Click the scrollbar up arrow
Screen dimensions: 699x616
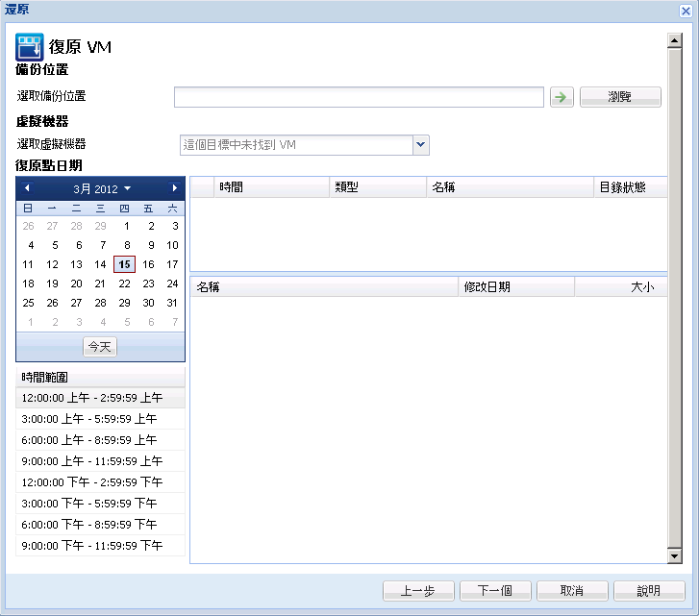(674, 40)
